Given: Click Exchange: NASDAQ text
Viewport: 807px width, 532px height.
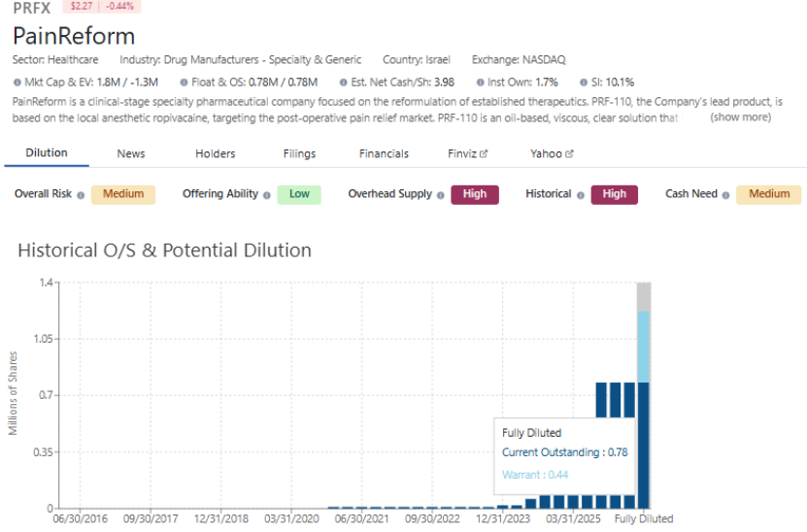Looking at the screenshot, I should click(519, 59).
